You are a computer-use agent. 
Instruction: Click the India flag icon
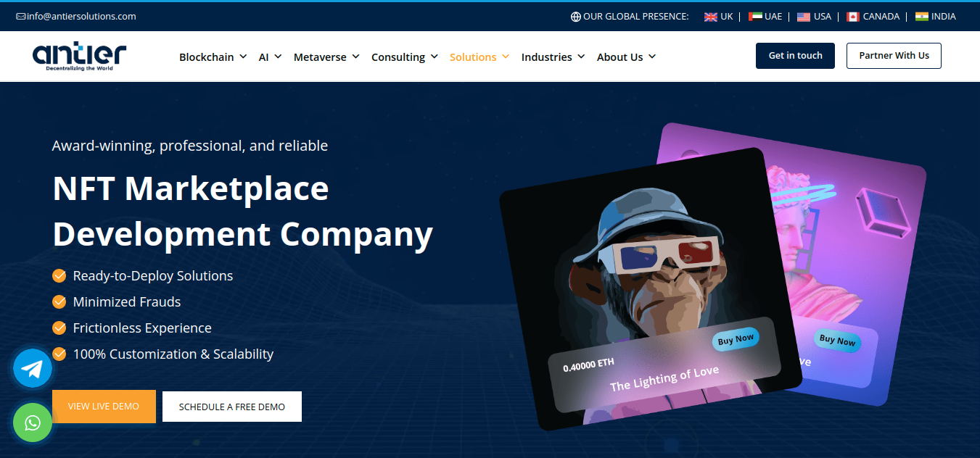922,17
